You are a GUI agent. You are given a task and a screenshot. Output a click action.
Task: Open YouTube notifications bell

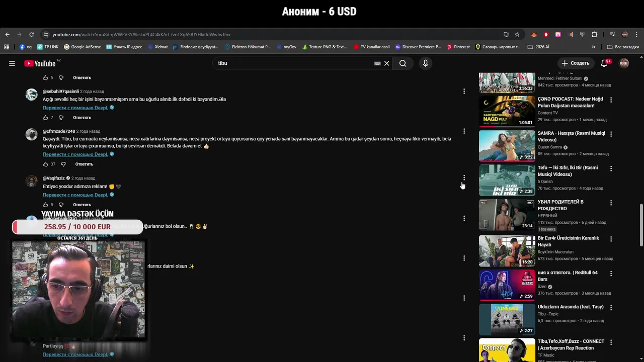(x=605, y=63)
